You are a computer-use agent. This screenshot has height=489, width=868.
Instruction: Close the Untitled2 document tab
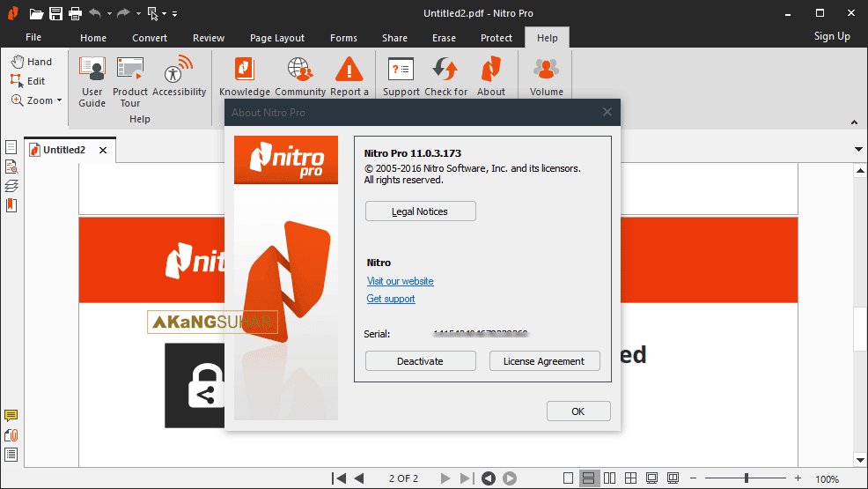pos(102,150)
